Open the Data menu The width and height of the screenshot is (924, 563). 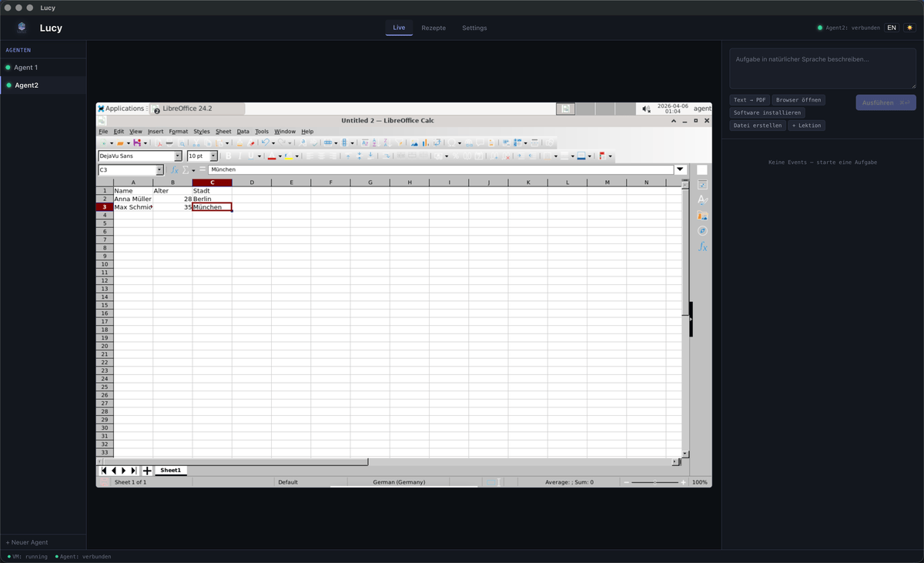(x=243, y=131)
